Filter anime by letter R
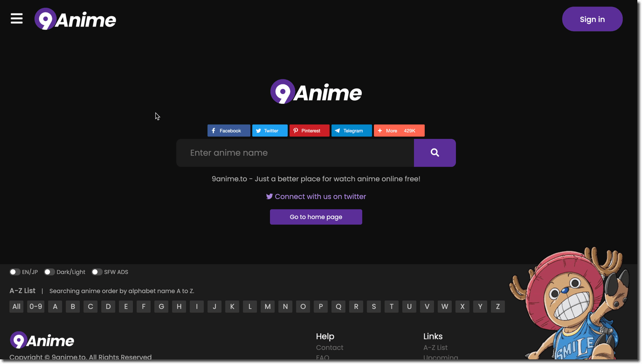The height and width of the screenshot is (364, 642). (356, 307)
